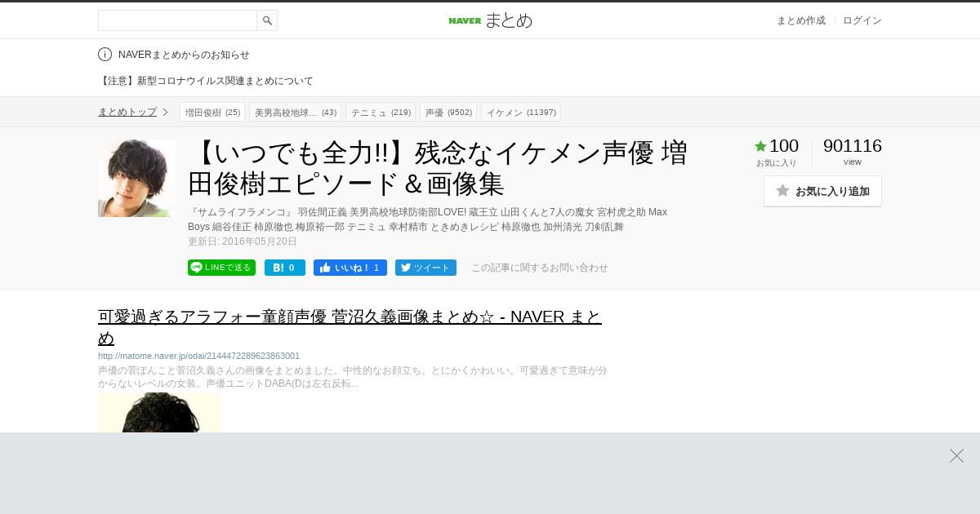Click お気に入り追加 button
Image resolution: width=980 pixels, height=514 pixels.
tap(822, 191)
